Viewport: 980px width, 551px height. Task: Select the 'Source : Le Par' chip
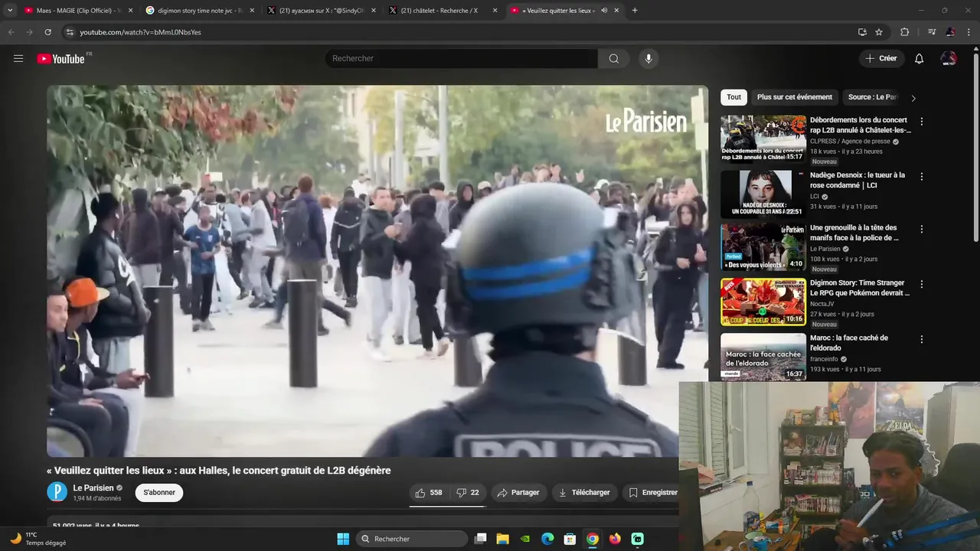click(x=873, y=97)
